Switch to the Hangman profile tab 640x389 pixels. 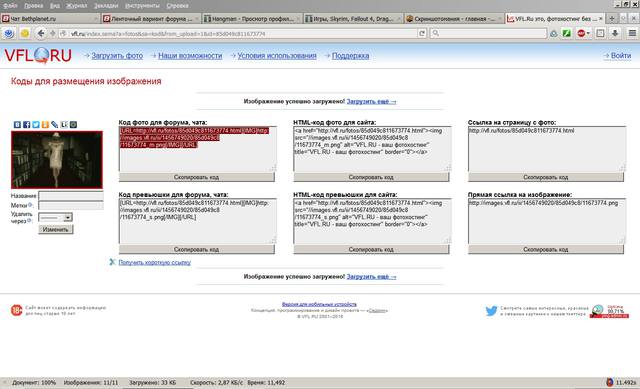pos(251,18)
